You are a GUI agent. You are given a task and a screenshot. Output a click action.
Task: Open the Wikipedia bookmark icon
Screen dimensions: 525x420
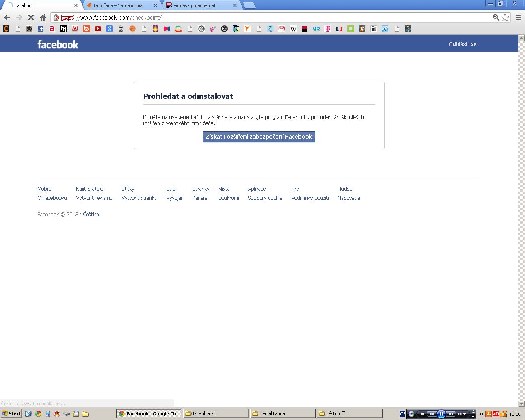tap(293, 29)
